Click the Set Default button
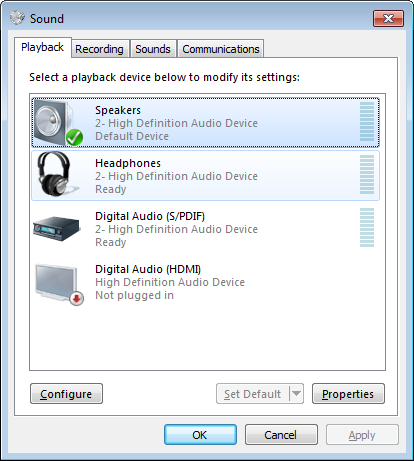This screenshot has width=414, height=461. (253, 394)
